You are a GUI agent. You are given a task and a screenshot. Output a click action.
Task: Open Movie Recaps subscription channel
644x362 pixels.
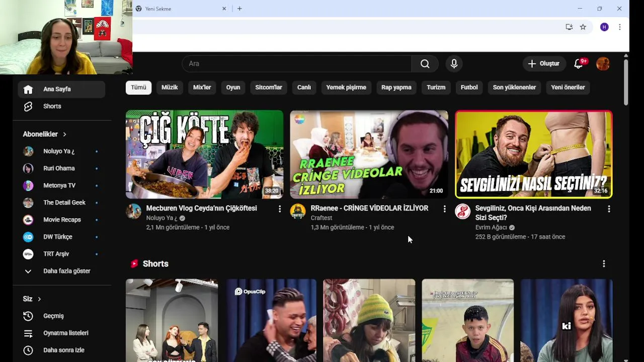(x=61, y=220)
